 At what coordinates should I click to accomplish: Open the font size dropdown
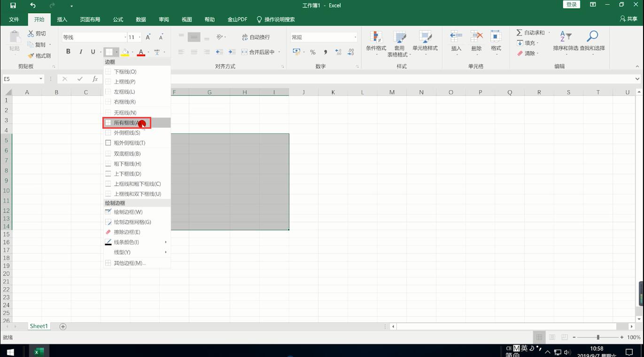tap(140, 37)
